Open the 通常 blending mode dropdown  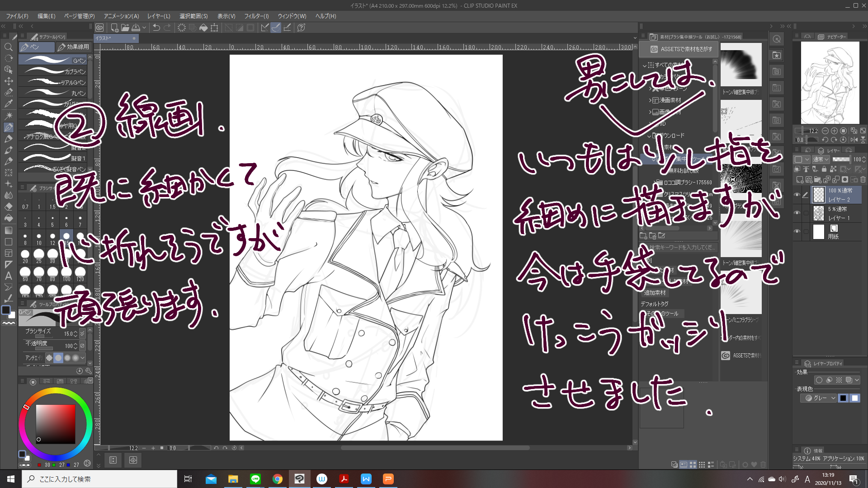pos(821,159)
